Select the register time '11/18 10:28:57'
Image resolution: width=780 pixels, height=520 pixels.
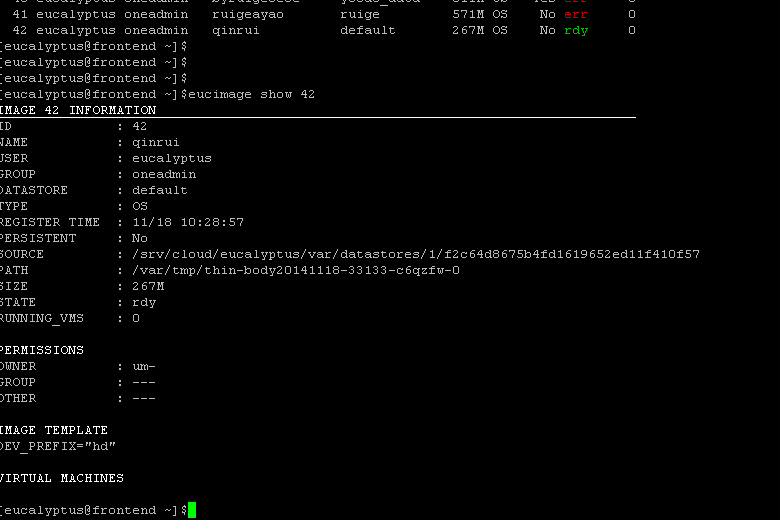188,222
